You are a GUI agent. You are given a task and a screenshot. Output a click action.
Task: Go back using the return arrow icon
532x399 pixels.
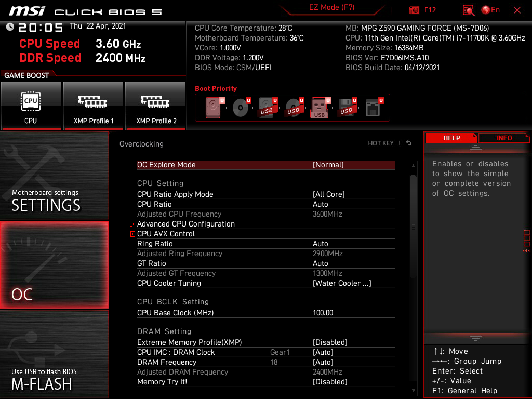[409, 143]
